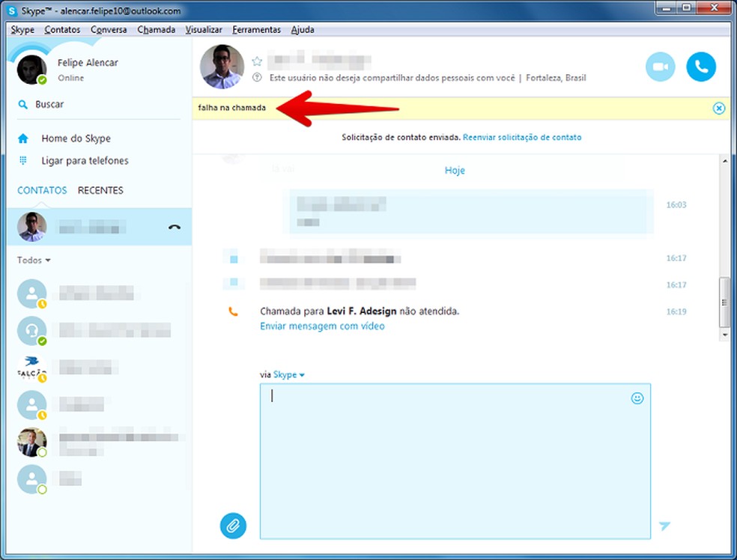Click the Buscar search field
Screen dimensions: 737x560
99,104
